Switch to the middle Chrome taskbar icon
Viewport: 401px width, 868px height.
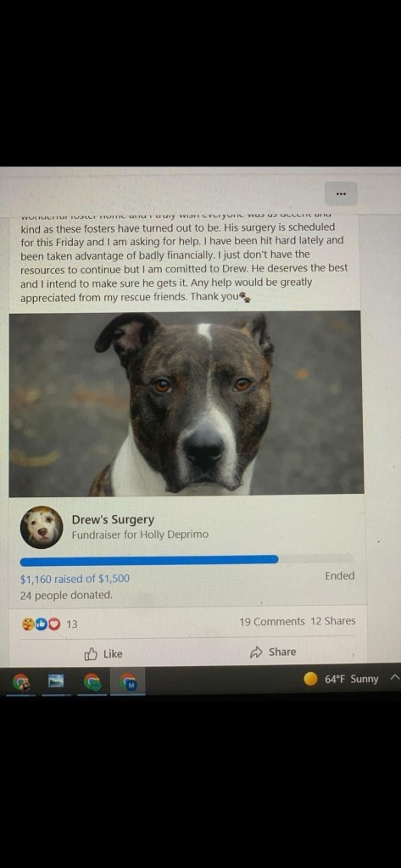point(92,682)
